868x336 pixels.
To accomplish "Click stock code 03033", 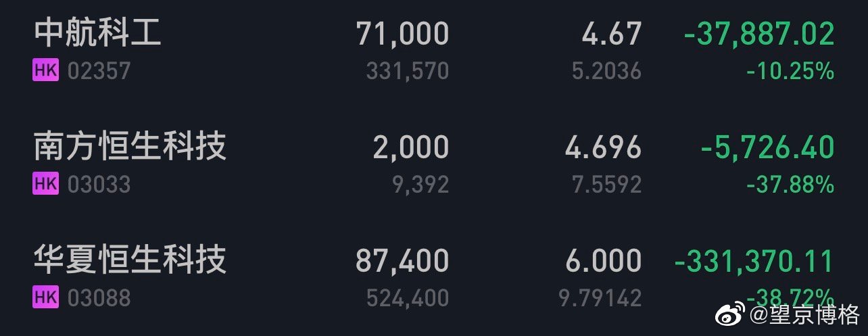I will click(99, 185).
